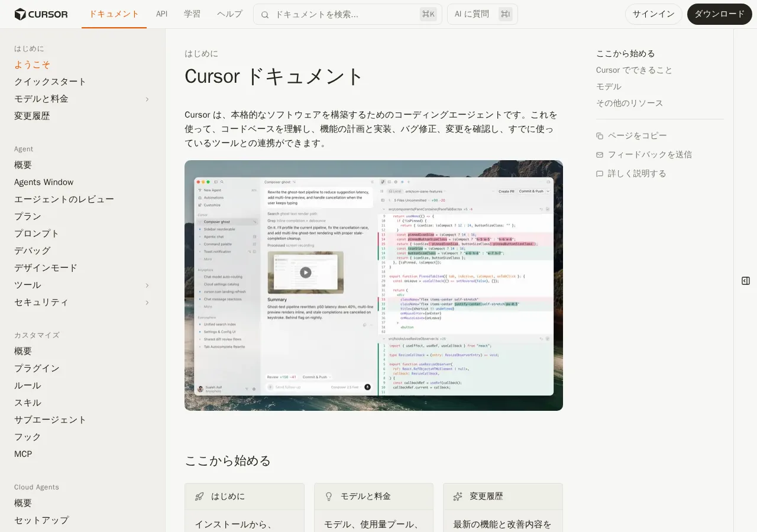Click the Cursor logo in header

[x=41, y=14]
